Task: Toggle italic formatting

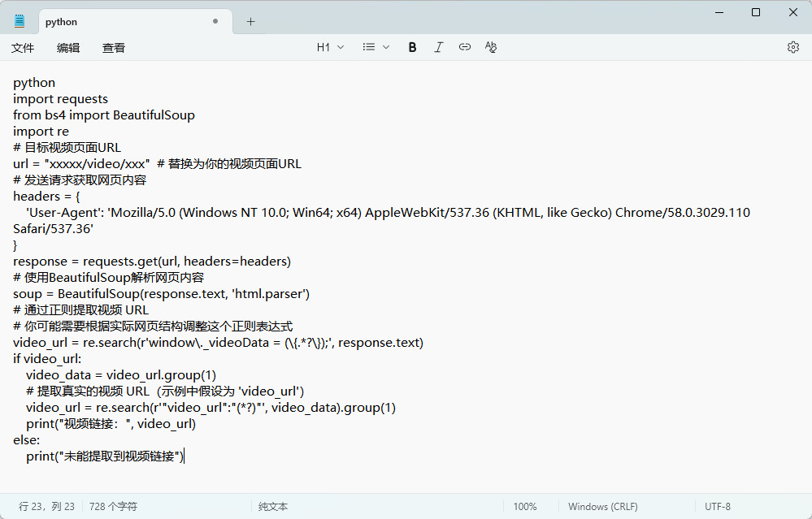Action: (439, 47)
